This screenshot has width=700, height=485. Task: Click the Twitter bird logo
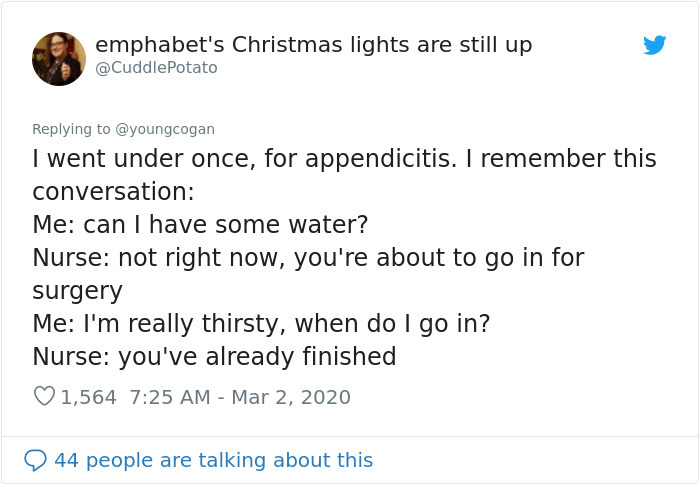(x=655, y=45)
